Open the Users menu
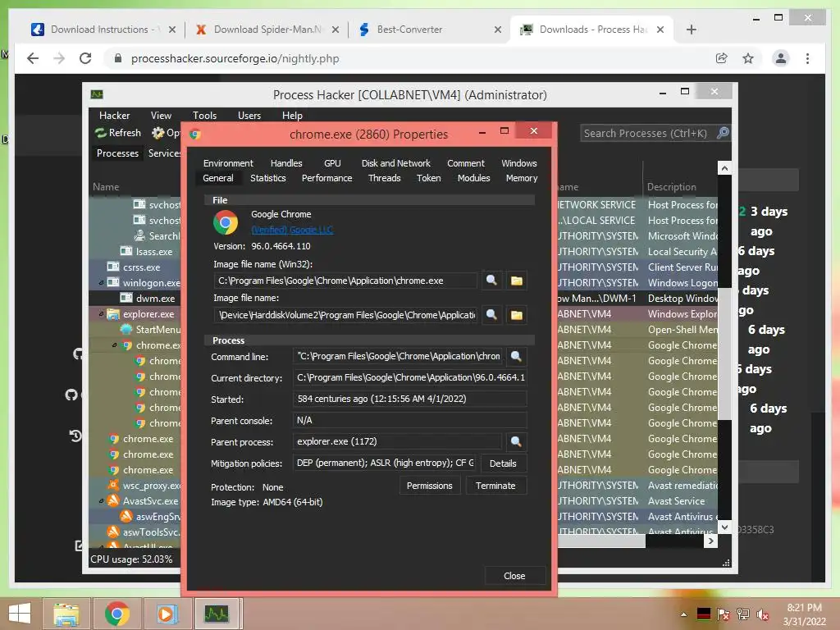The width and height of the screenshot is (840, 630). pos(249,116)
